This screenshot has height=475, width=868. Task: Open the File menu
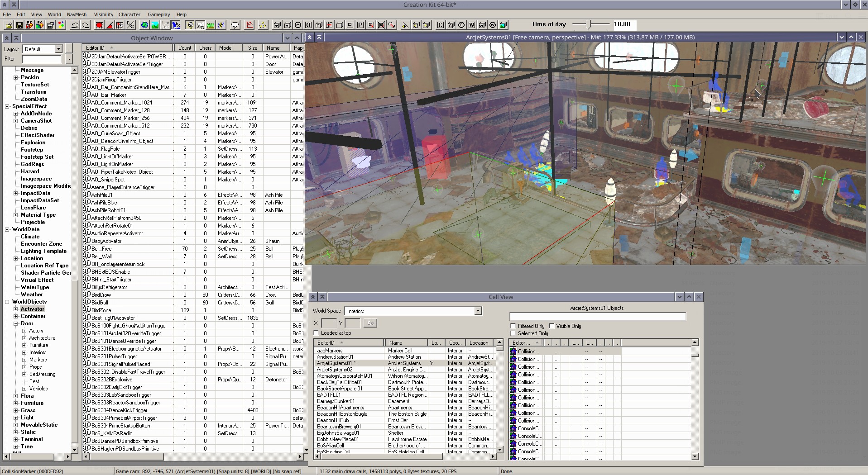pyautogui.click(x=7, y=14)
